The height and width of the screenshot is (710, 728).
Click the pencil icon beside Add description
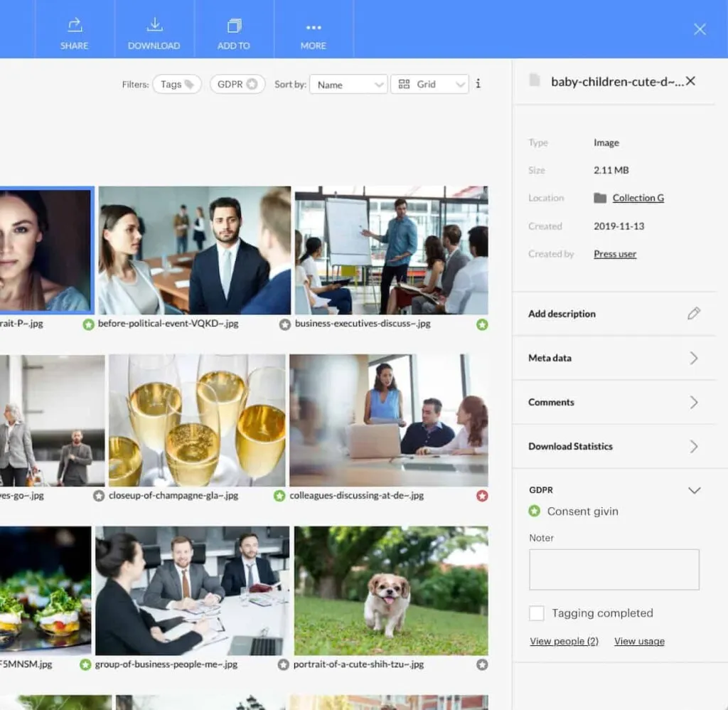[694, 314]
